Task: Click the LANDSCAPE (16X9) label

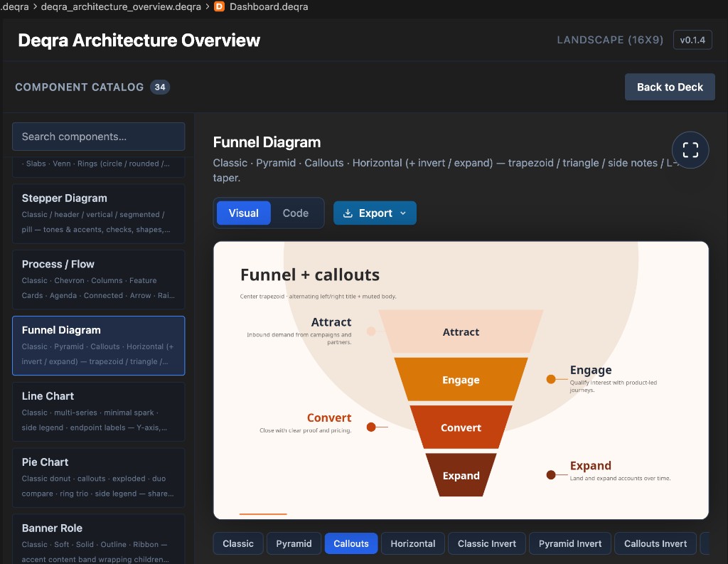Action: (610, 40)
